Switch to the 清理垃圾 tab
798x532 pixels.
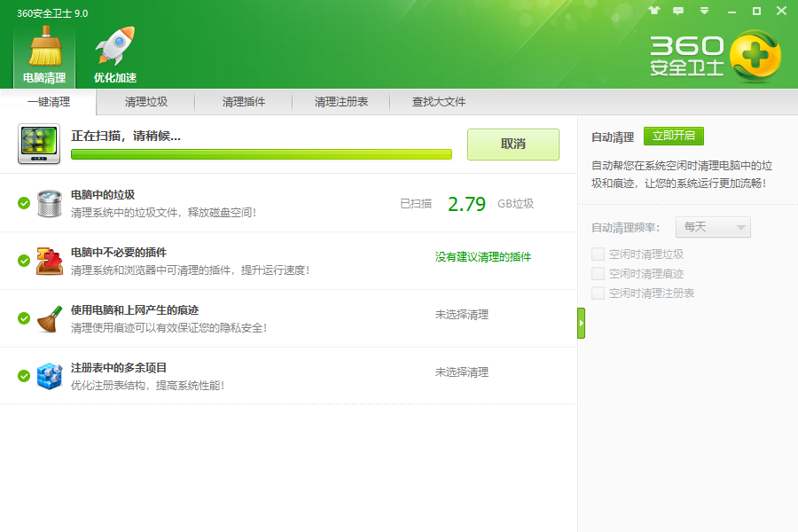(146, 102)
